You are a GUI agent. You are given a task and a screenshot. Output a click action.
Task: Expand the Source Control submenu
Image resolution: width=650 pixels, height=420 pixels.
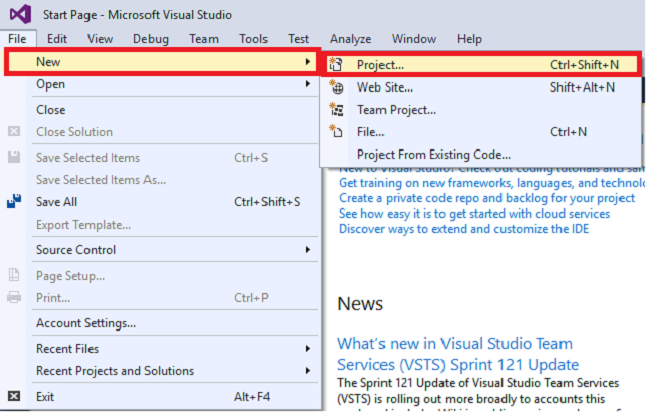(x=308, y=249)
